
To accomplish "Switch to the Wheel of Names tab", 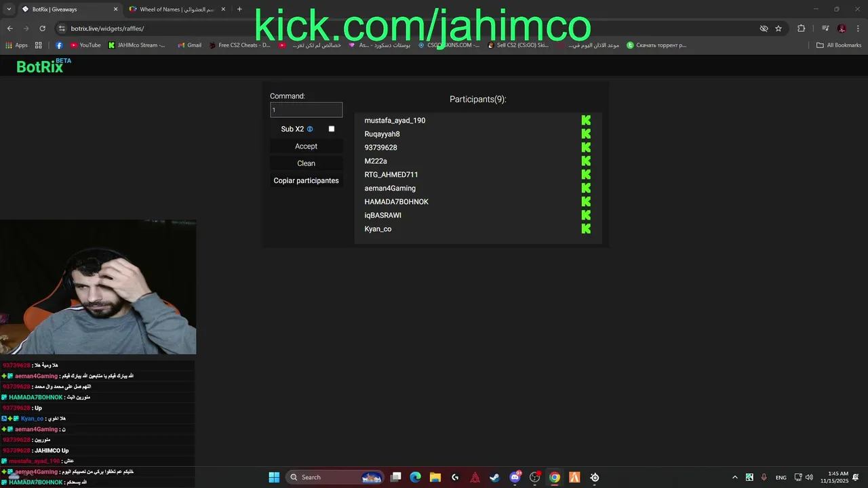I will tap(178, 9).
